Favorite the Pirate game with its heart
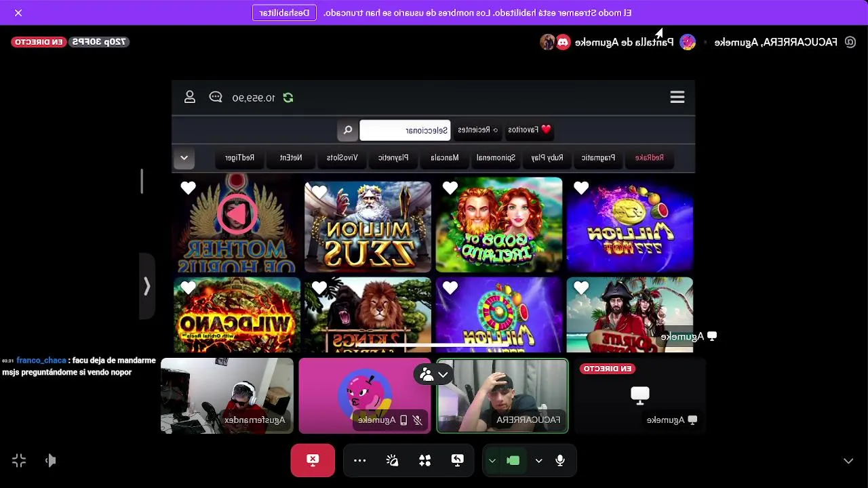 (581, 288)
